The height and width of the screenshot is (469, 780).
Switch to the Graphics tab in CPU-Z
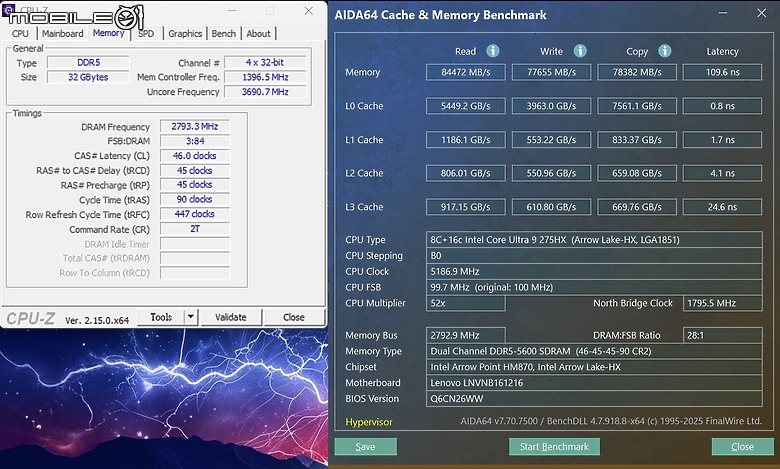(x=185, y=33)
